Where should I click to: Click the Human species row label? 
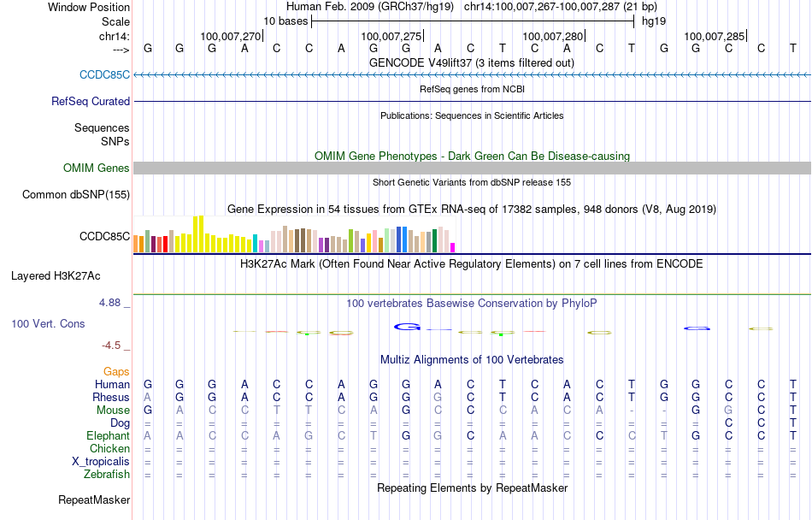[x=112, y=385]
